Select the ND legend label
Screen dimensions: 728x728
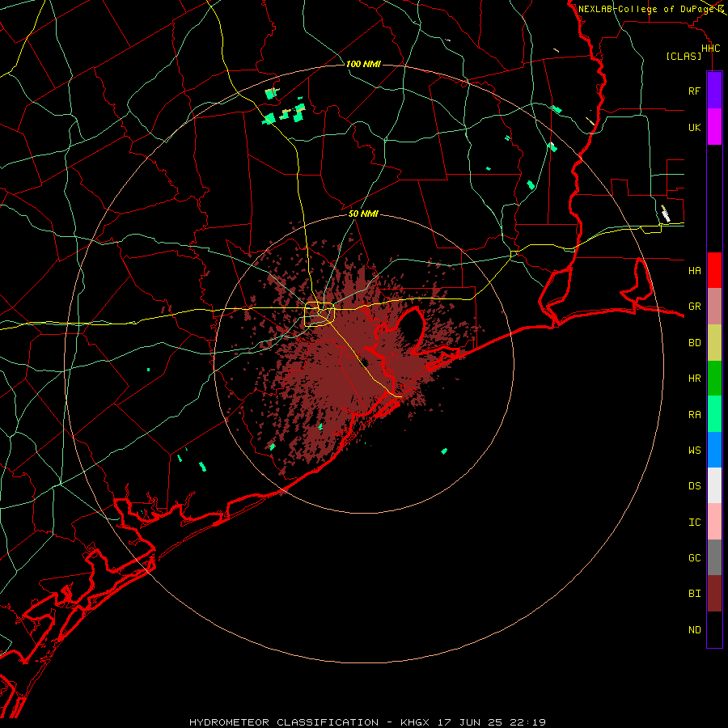(x=694, y=630)
